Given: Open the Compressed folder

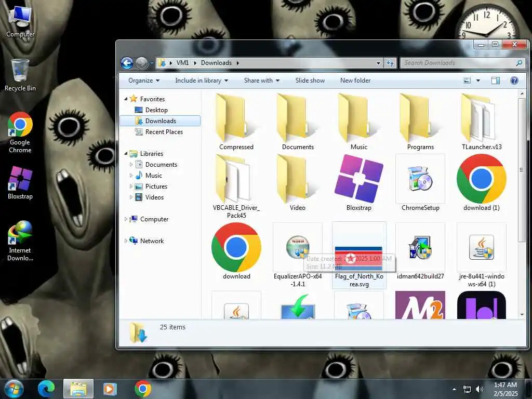Looking at the screenshot, I should (236, 122).
